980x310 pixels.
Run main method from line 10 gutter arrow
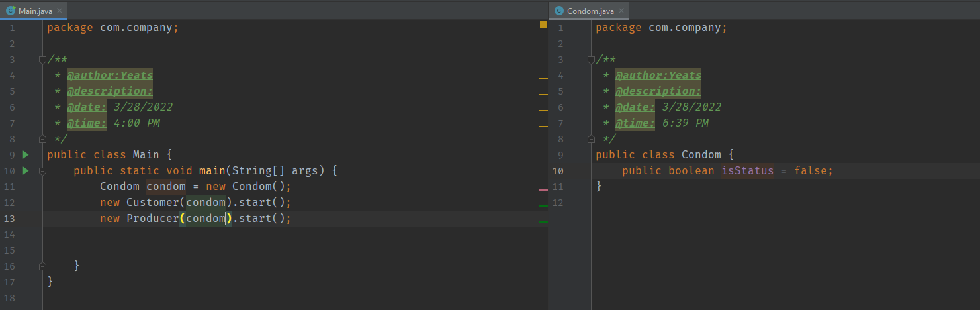[26, 171]
